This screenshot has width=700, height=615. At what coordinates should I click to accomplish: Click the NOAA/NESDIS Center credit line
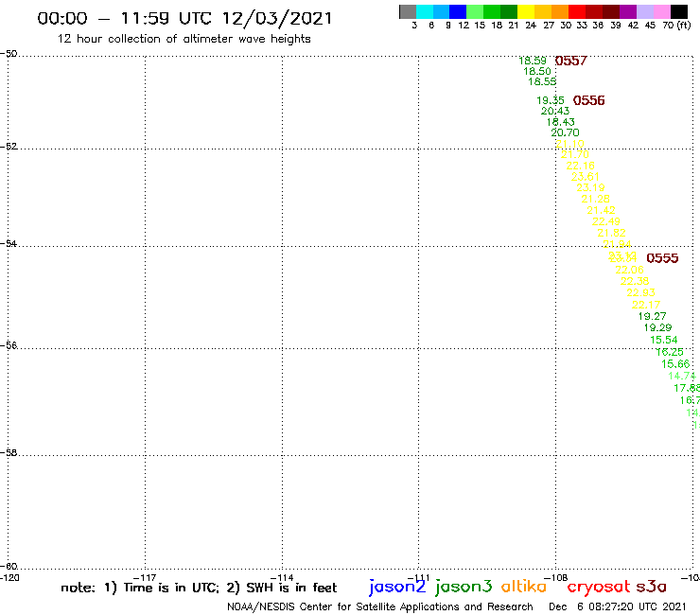click(x=380, y=606)
